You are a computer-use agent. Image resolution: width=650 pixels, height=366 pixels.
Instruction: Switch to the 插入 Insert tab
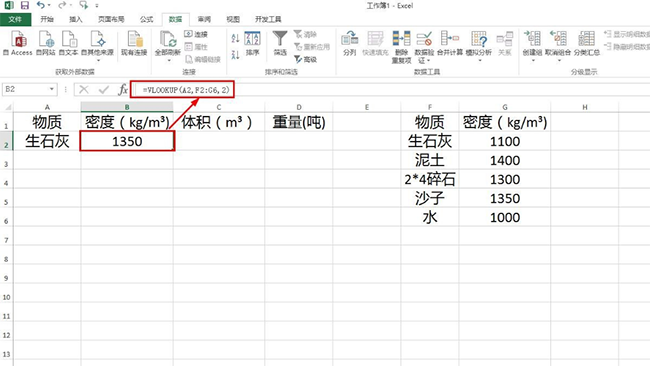pyautogui.click(x=75, y=19)
